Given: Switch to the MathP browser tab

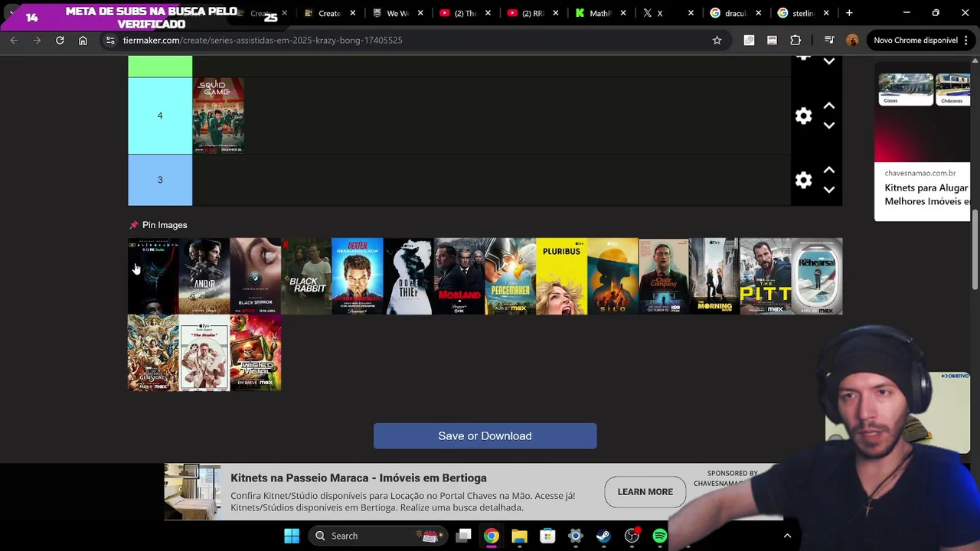Looking at the screenshot, I should [600, 13].
